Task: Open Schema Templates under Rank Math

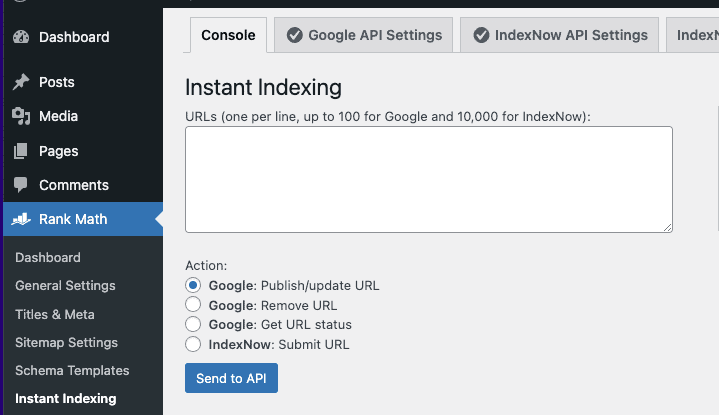Action: [72, 370]
